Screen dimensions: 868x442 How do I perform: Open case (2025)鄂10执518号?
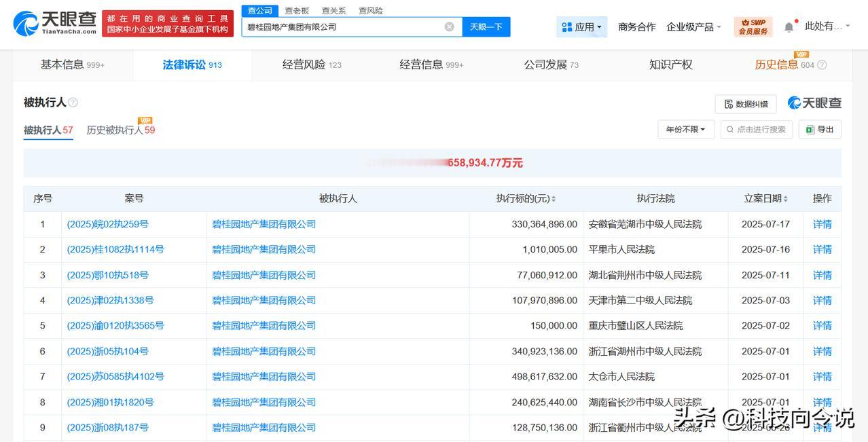pos(107,275)
